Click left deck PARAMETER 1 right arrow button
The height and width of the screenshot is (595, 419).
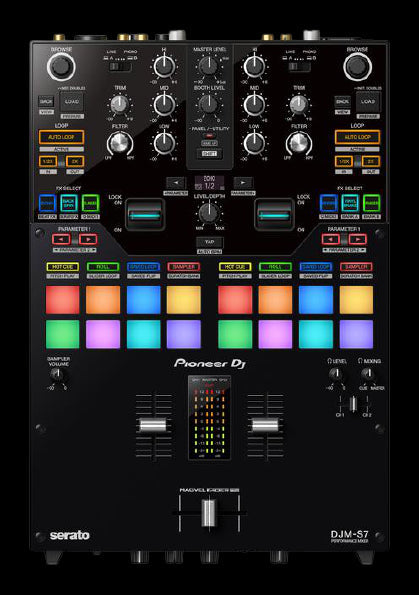coord(88,239)
